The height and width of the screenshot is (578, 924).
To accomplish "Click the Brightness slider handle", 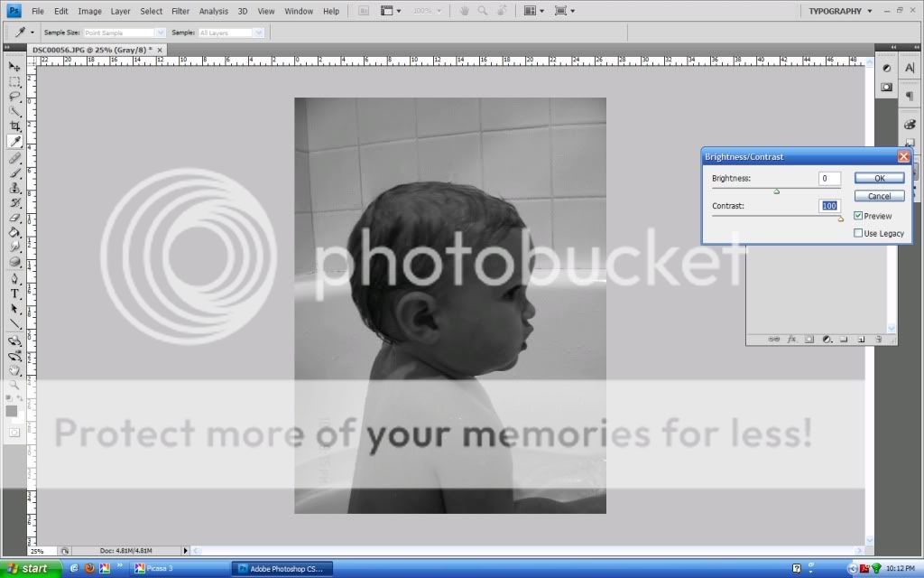I will tap(776, 191).
